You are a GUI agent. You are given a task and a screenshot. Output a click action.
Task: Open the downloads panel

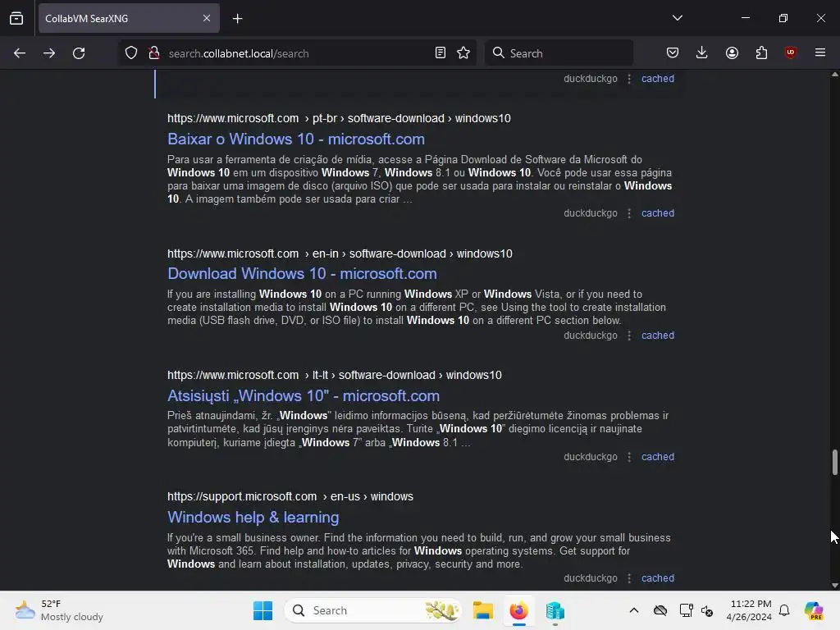pyautogui.click(x=702, y=53)
